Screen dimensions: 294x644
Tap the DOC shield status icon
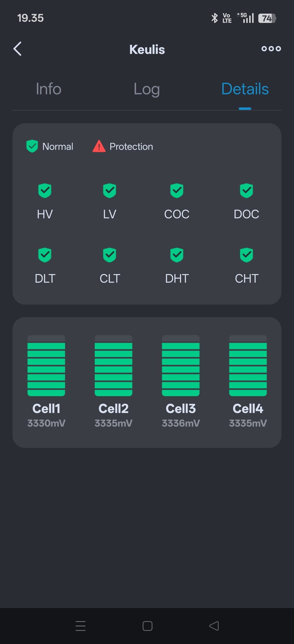point(247,191)
